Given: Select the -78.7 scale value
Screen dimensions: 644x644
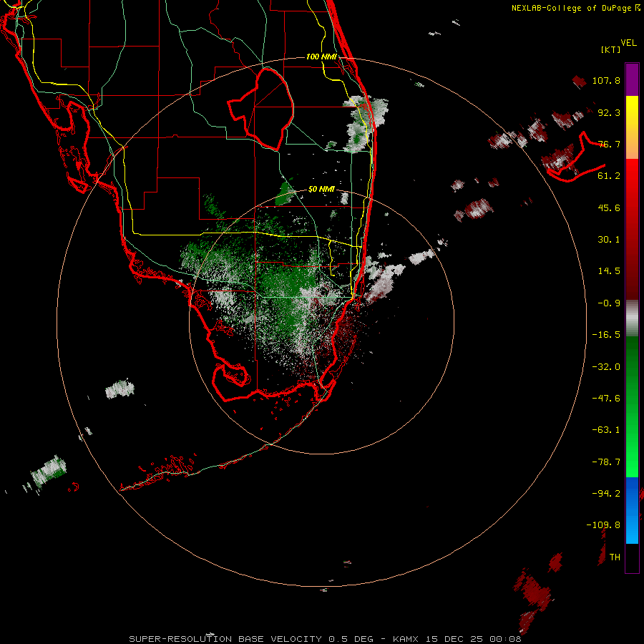Looking at the screenshot, I should [606, 462].
